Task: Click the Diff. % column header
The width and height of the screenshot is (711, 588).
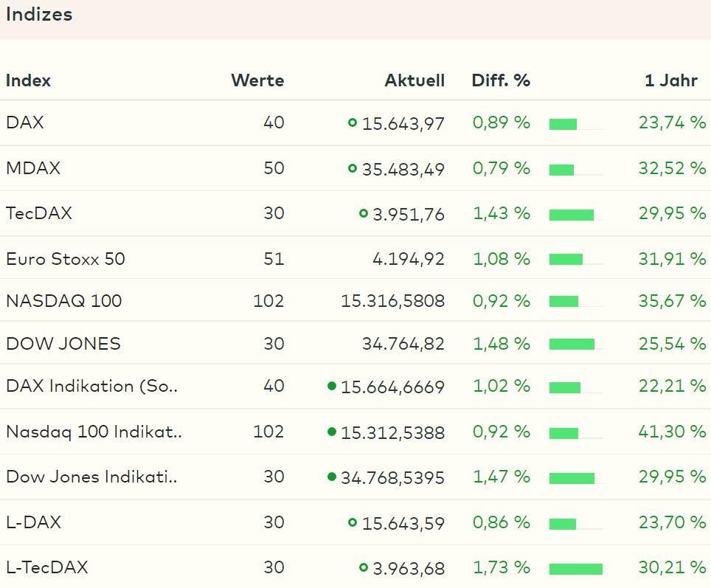Action: click(x=501, y=80)
